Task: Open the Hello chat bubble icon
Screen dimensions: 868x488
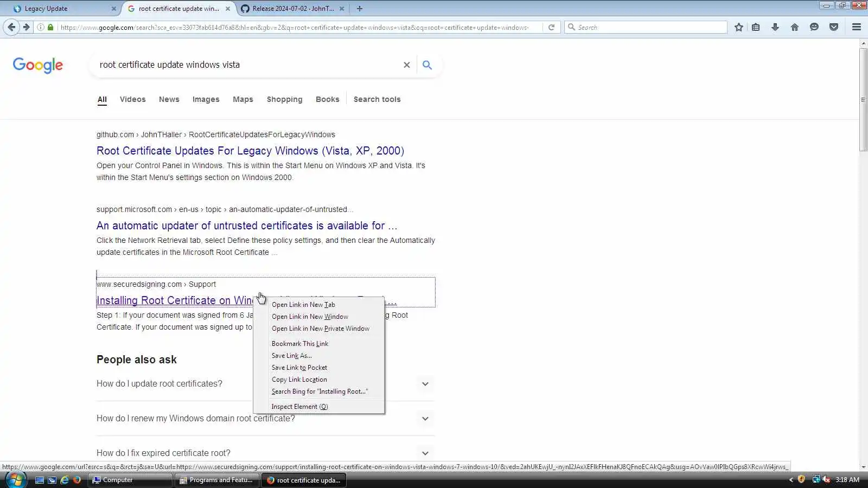Action: 814,27
